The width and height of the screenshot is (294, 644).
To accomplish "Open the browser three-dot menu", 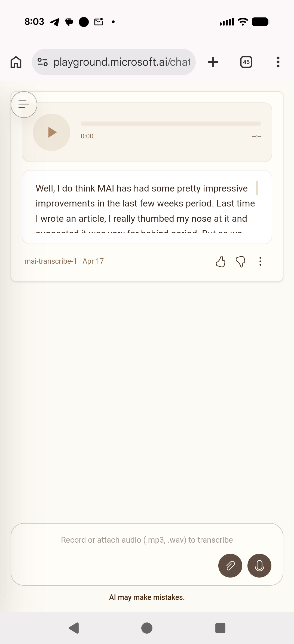I will tap(278, 62).
